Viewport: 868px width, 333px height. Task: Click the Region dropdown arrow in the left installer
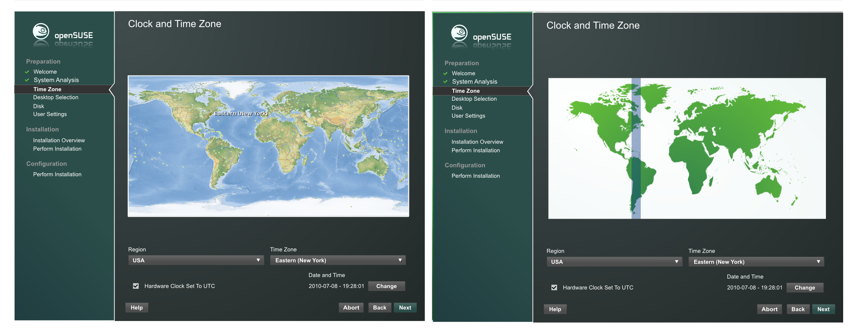[258, 260]
